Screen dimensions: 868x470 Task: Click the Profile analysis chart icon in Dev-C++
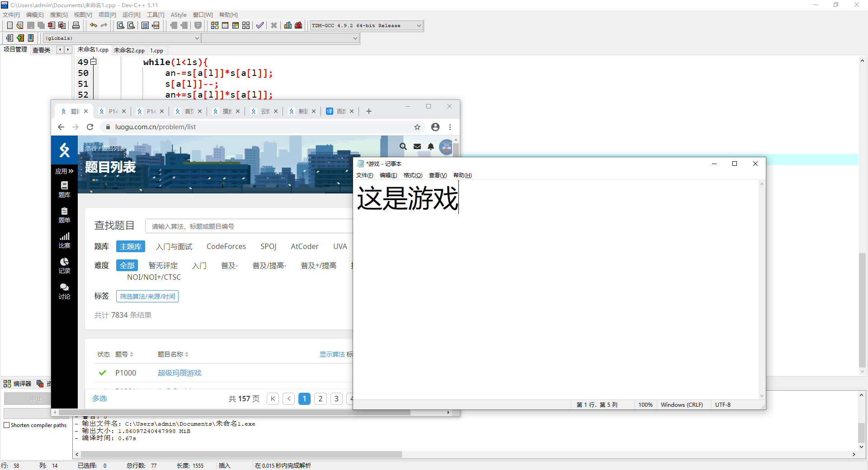288,25
